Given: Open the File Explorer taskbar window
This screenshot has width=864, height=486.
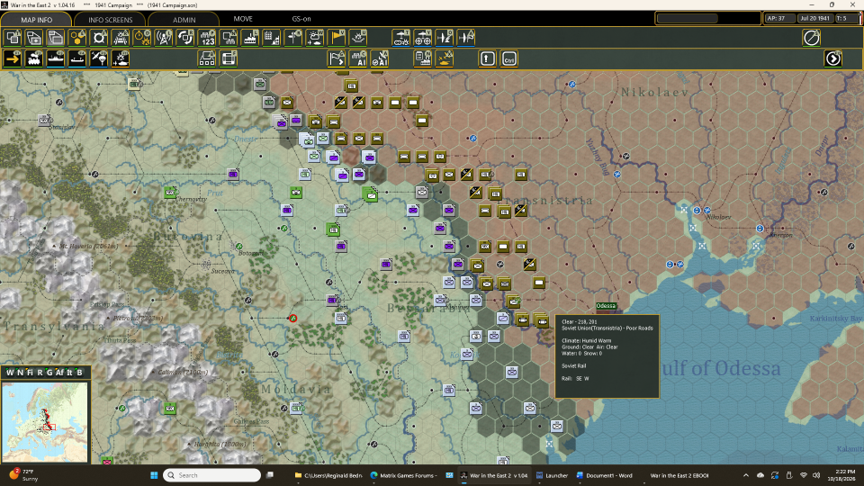Looking at the screenshot, I should (x=328, y=475).
